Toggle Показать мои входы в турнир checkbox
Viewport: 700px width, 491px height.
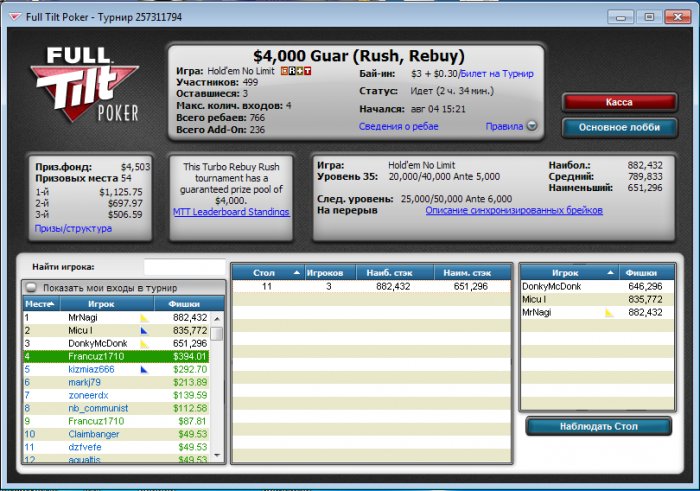click(31, 287)
